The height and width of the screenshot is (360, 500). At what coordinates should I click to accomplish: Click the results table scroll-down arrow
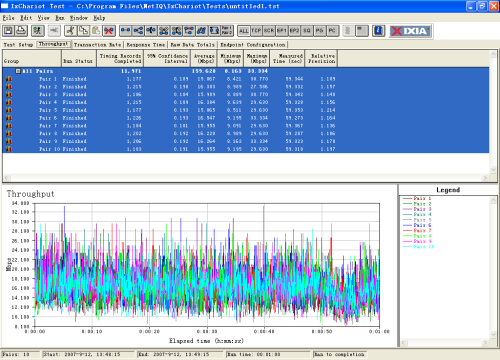coord(493,169)
